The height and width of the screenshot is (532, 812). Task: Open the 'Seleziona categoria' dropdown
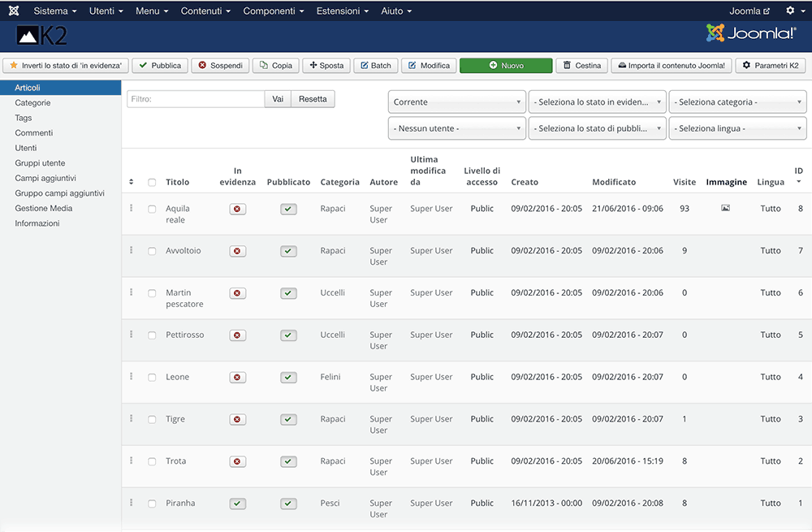737,102
